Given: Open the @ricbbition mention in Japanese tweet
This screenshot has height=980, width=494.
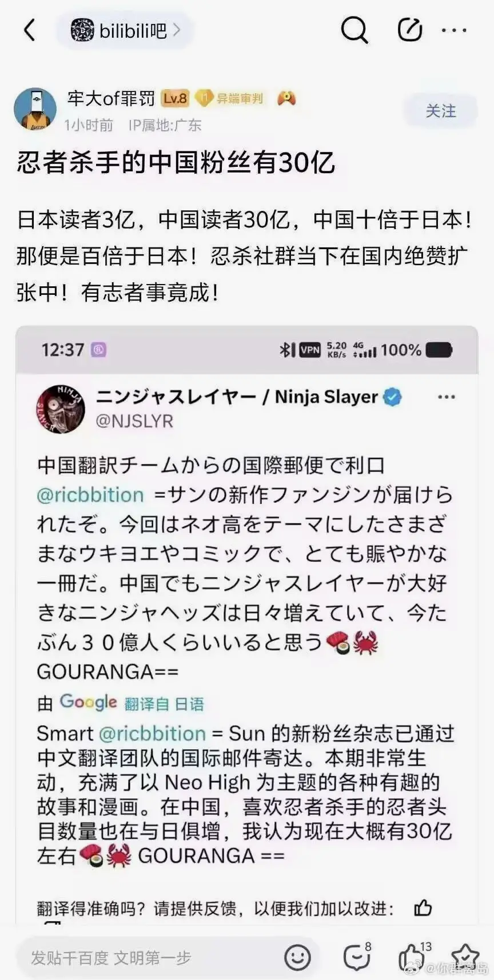Looking at the screenshot, I should [90, 495].
